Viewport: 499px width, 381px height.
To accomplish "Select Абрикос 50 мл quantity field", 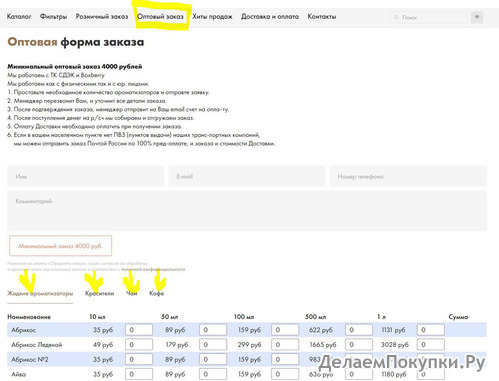I will [x=213, y=330].
